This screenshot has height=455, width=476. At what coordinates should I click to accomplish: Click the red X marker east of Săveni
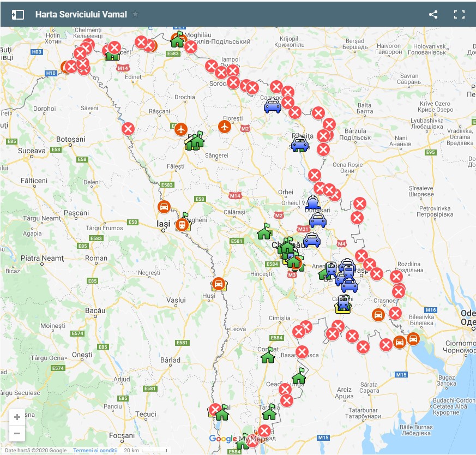point(128,129)
